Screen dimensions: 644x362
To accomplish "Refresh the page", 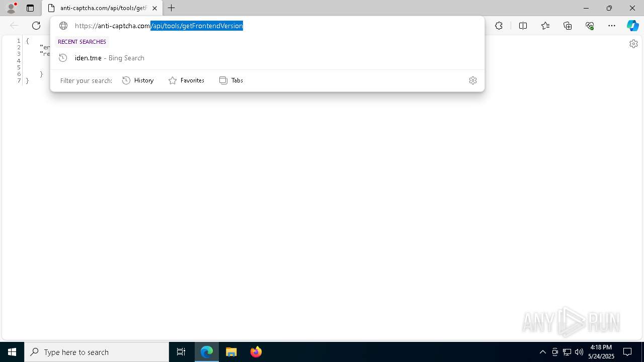I will pos(36,26).
